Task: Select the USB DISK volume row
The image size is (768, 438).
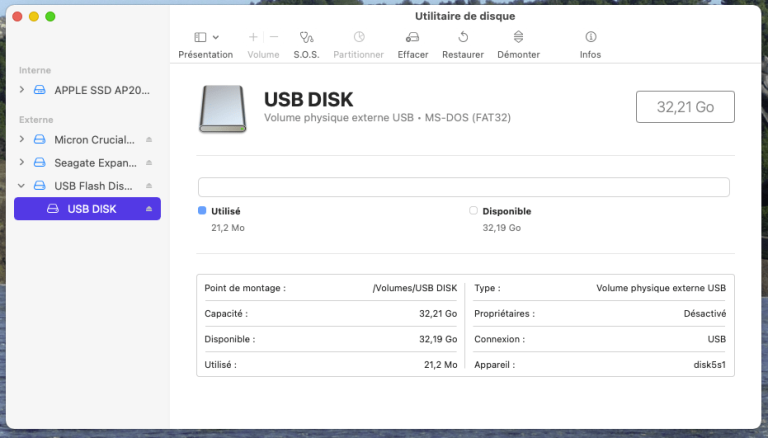Action: click(x=87, y=209)
